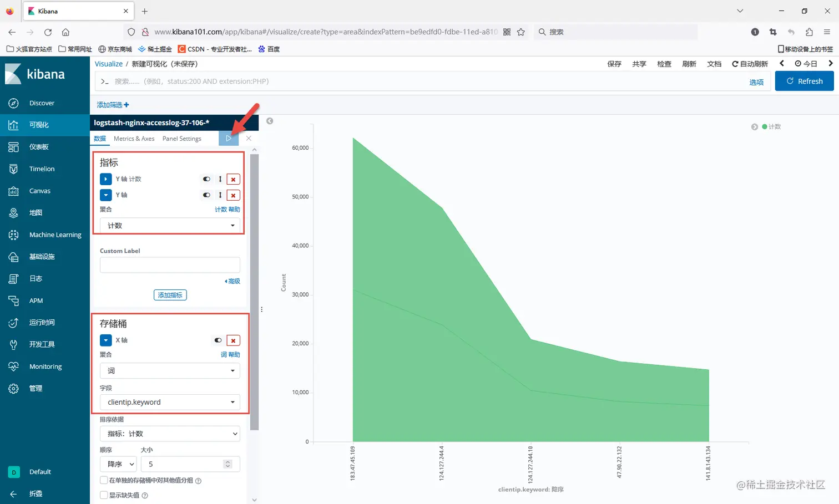839x504 pixels.
Task: Focus the Custom Label input
Action: point(170,265)
